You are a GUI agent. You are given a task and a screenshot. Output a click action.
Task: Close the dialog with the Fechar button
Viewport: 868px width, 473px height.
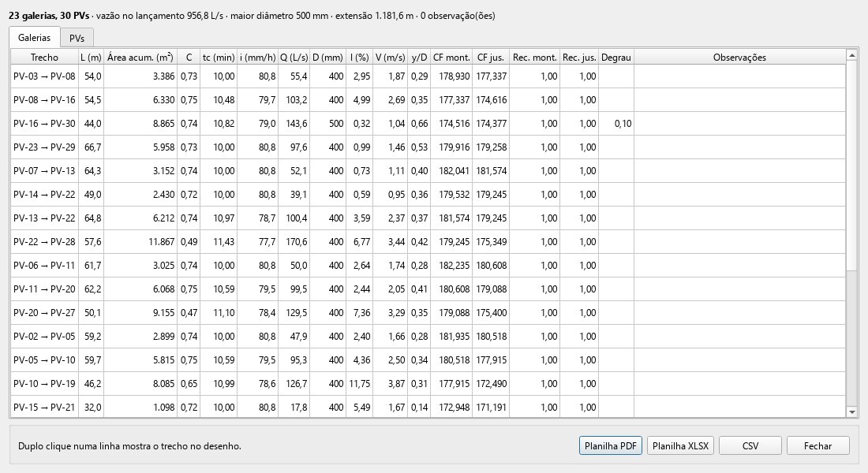(817, 446)
